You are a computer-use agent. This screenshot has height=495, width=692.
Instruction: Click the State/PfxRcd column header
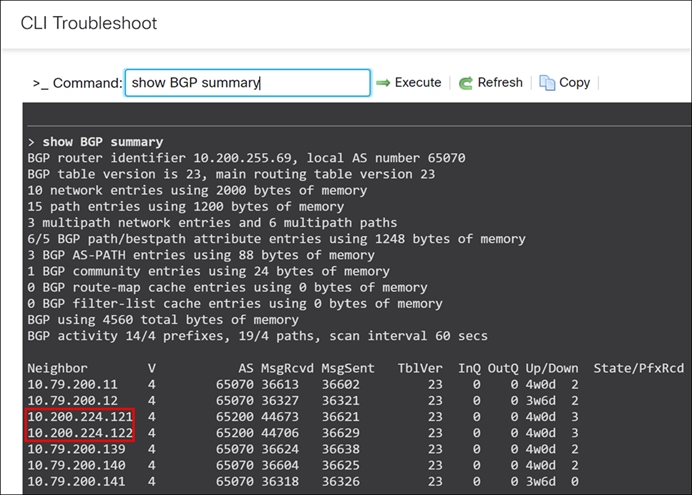638,368
